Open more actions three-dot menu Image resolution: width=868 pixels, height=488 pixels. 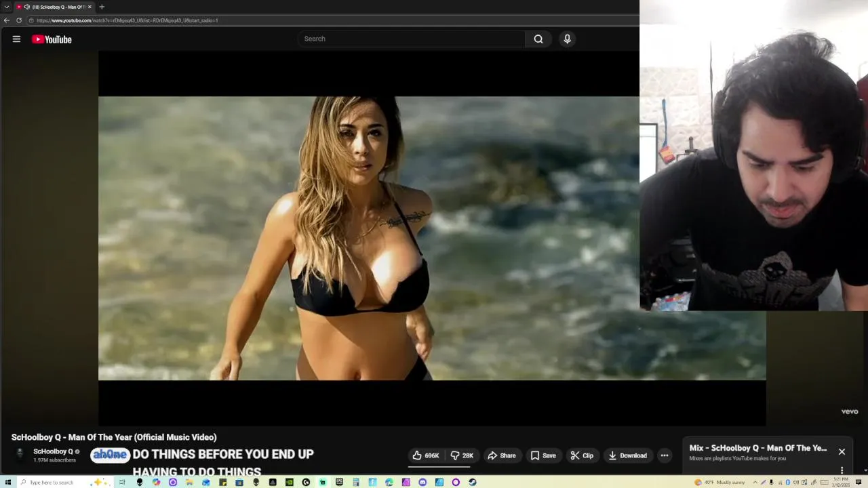665,455
